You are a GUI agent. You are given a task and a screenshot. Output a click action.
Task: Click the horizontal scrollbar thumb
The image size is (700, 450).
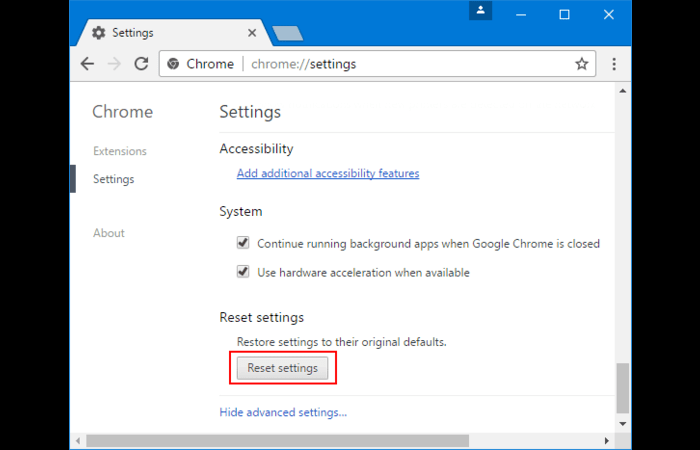(x=278, y=441)
